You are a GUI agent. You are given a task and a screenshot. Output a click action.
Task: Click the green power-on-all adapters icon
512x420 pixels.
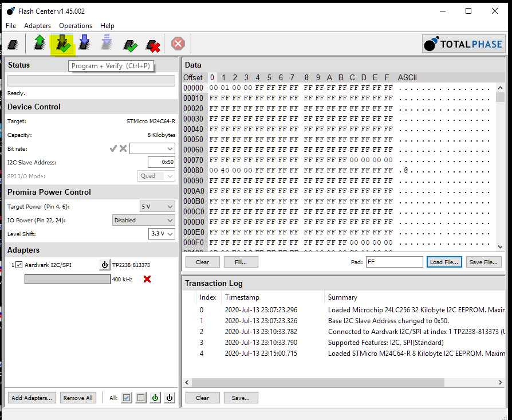(155, 398)
